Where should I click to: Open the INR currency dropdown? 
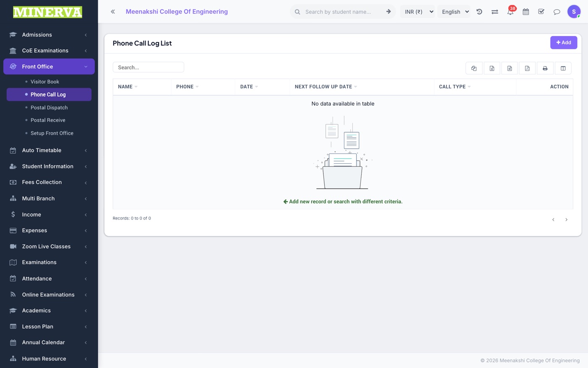[x=419, y=12]
